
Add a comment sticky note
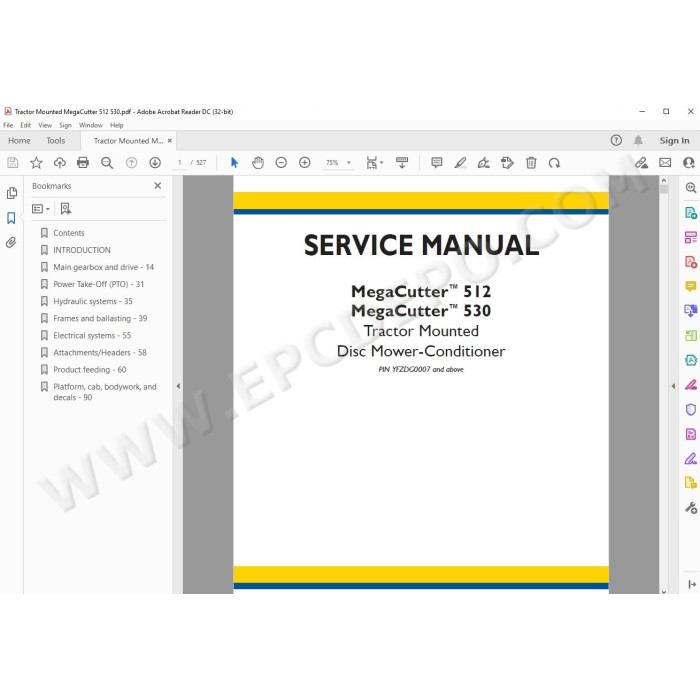[x=437, y=163]
